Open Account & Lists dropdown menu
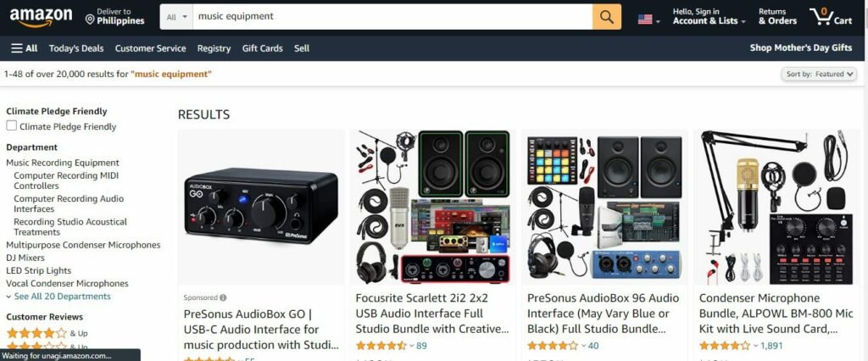Screen dimensions: 868x361 point(709,17)
